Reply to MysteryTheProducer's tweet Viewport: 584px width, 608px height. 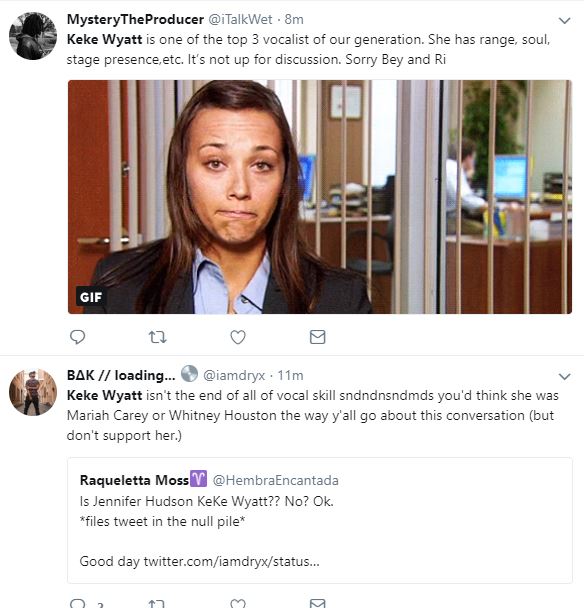pyautogui.click(x=77, y=337)
